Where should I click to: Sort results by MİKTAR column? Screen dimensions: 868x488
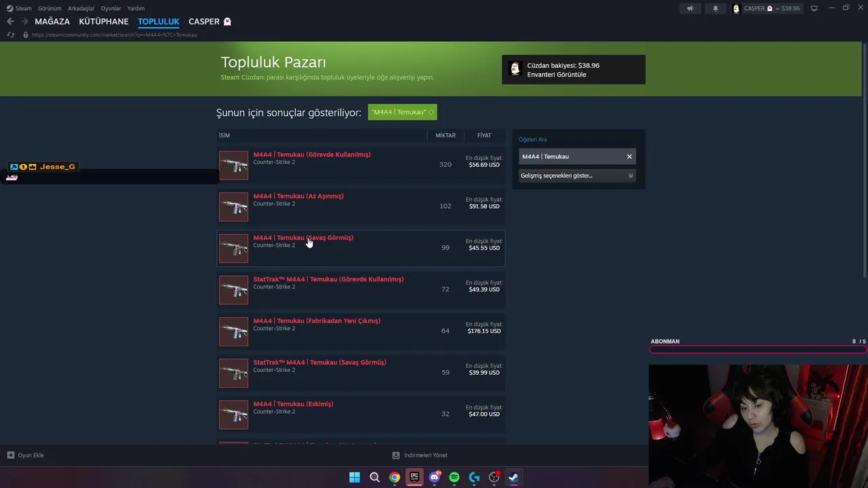pyautogui.click(x=446, y=136)
